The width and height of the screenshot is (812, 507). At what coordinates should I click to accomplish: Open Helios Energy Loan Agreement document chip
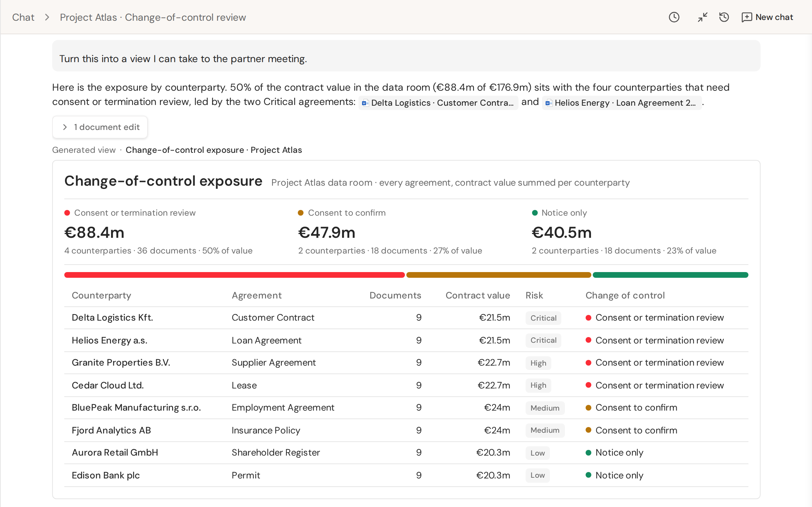tap(622, 103)
